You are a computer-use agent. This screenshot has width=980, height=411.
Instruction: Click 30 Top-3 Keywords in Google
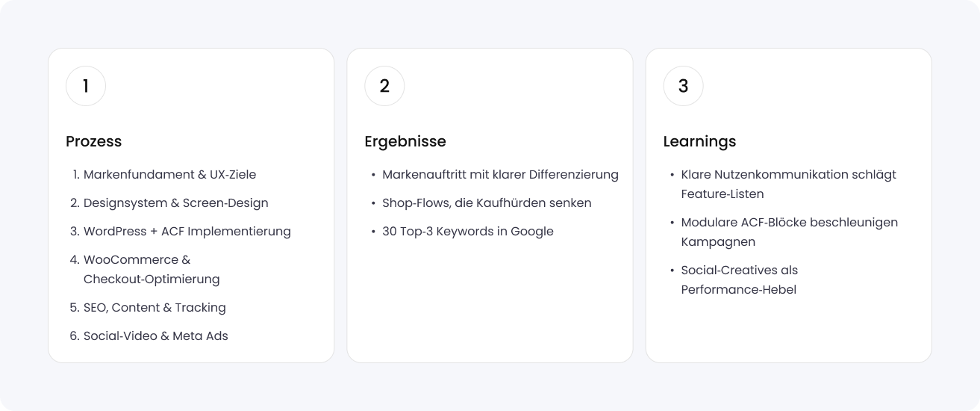(x=467, y=231)
